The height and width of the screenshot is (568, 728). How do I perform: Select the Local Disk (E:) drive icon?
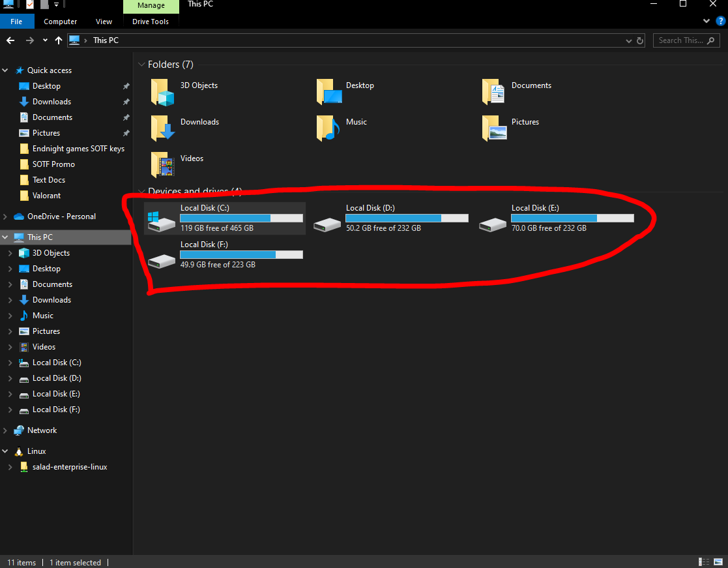pos(493,225)
